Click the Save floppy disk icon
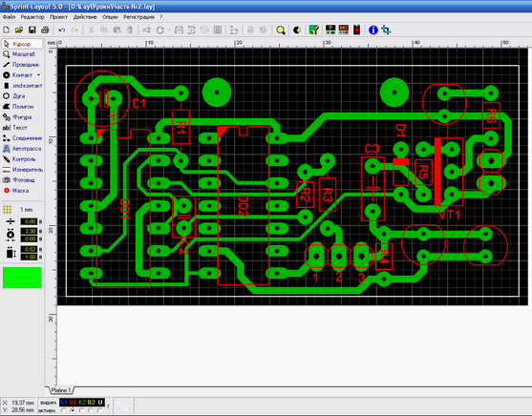 click(32, 31)
